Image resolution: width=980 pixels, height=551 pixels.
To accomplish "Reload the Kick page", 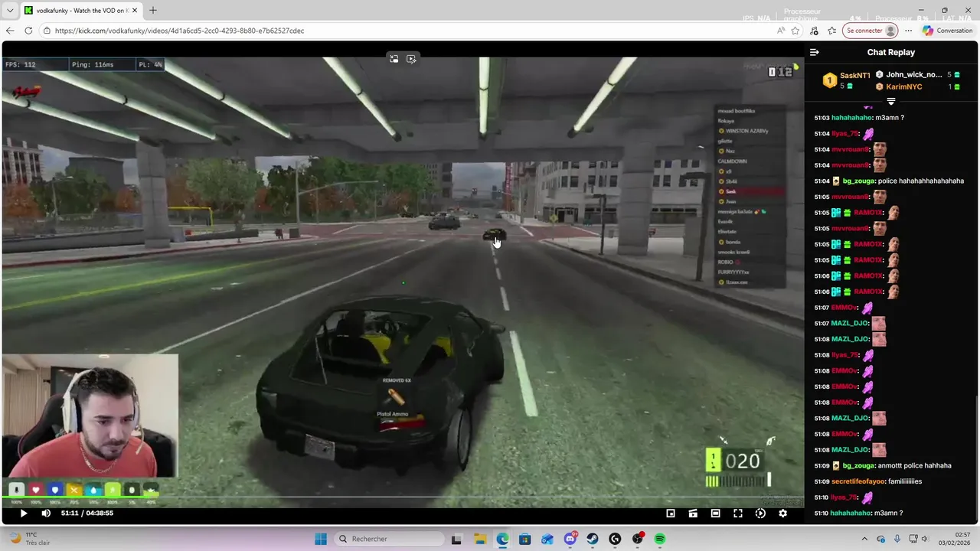I will (x=28, y=31).
